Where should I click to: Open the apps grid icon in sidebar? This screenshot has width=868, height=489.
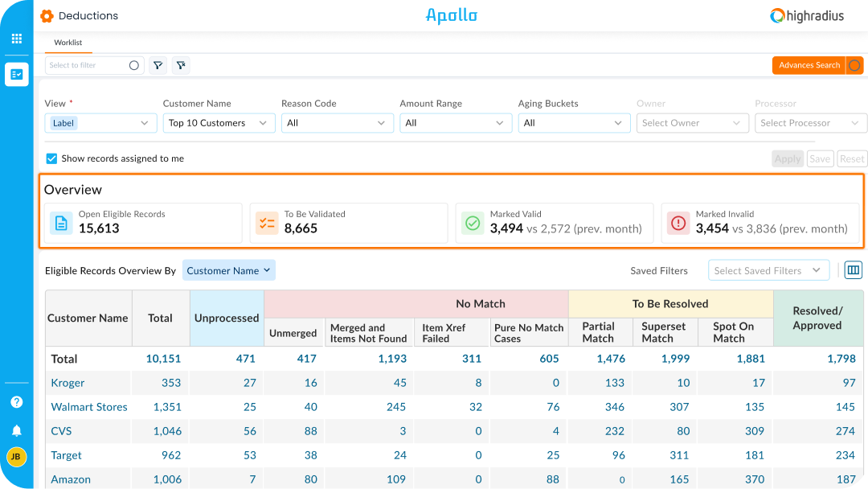[x=16, y=37]
